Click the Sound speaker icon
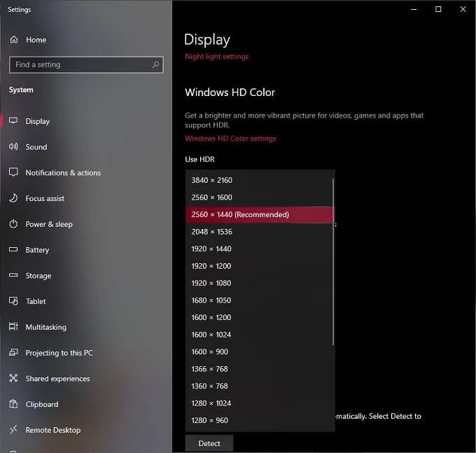 pos(13,146)
